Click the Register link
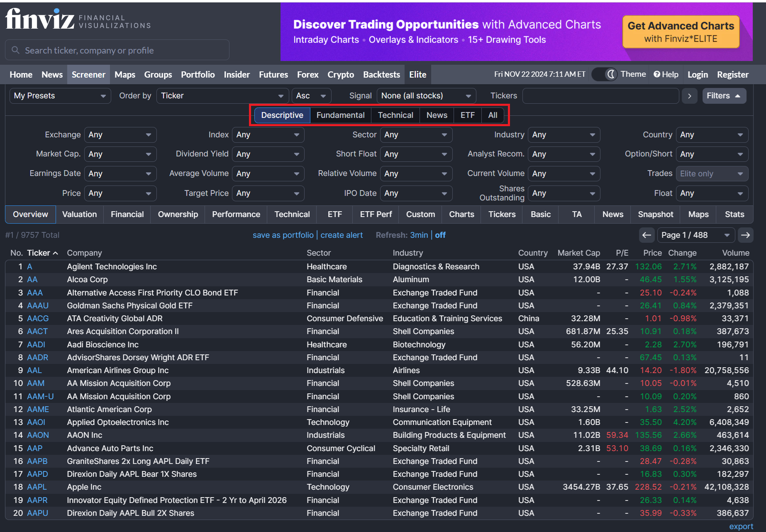The width and height of the screenshot is (766, 532). click(733, 75)
